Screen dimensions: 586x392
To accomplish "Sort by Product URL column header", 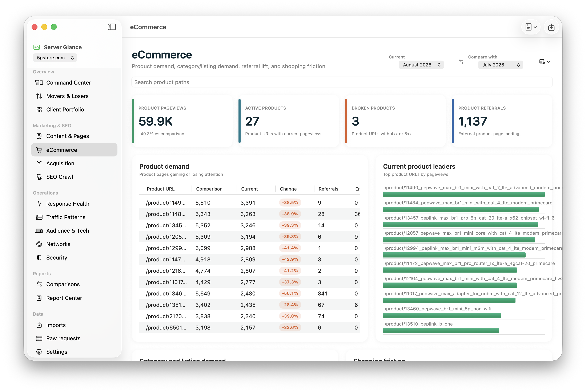I will coord(160,189).
